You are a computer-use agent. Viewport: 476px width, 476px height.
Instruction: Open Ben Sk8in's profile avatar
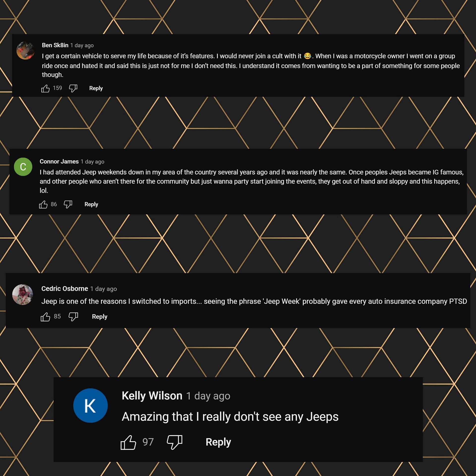[x=26, y=51]
